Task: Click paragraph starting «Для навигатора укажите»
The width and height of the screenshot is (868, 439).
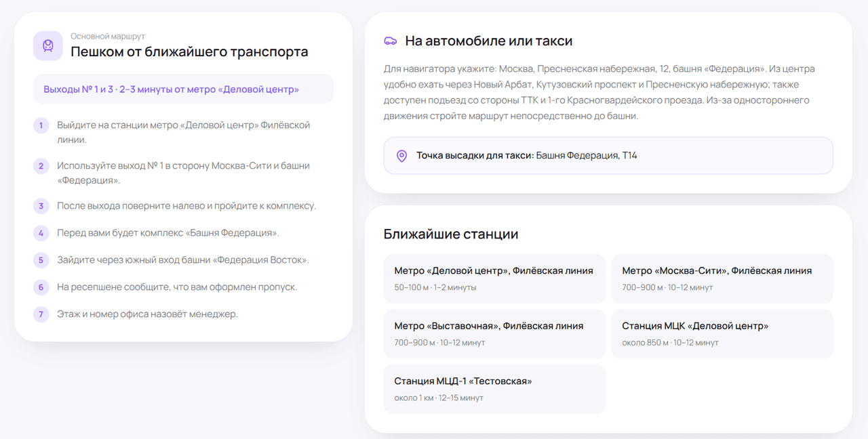Action: click(599, 92)
